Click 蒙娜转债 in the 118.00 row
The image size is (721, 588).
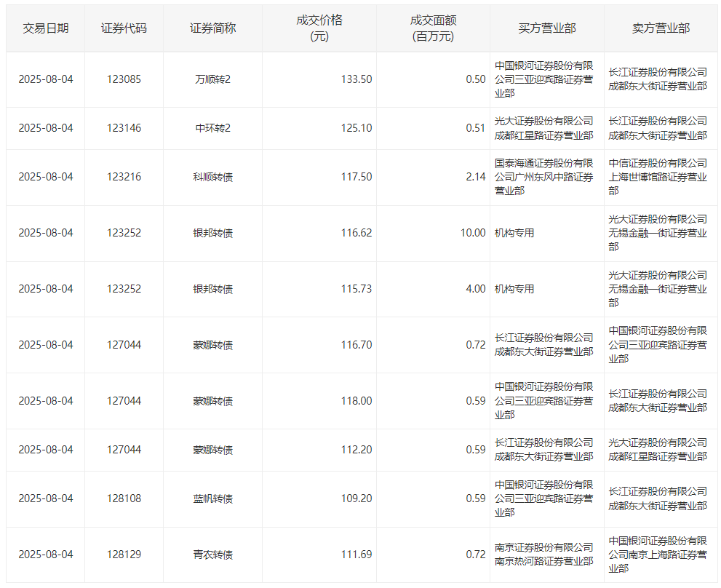tap(212, 401)
